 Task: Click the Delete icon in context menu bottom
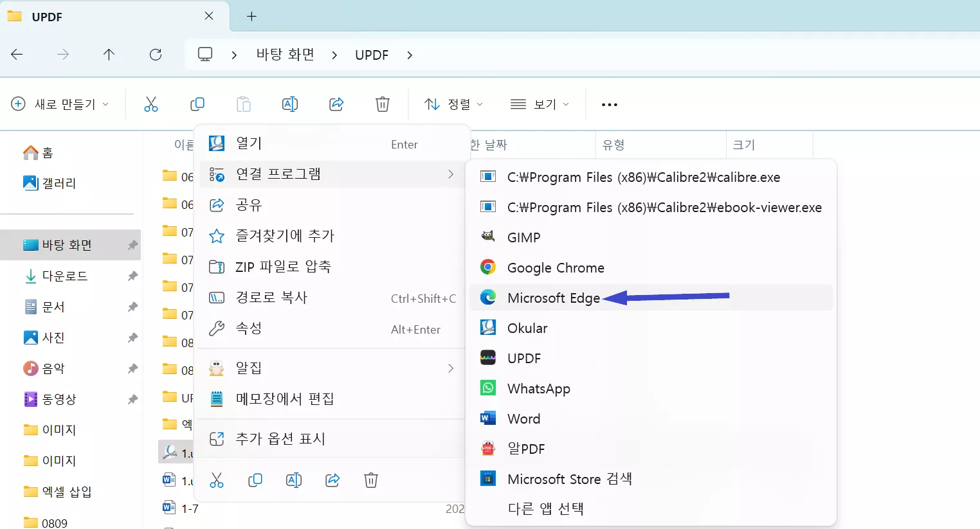click(x=371, y=480)
